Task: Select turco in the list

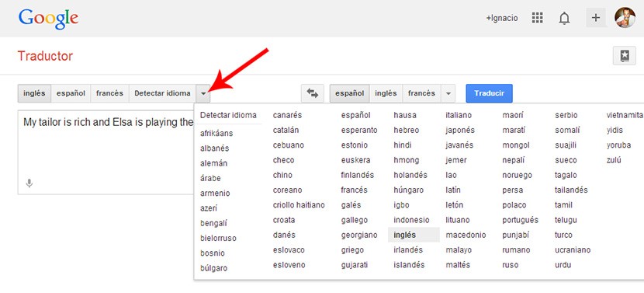Action: 563,235
